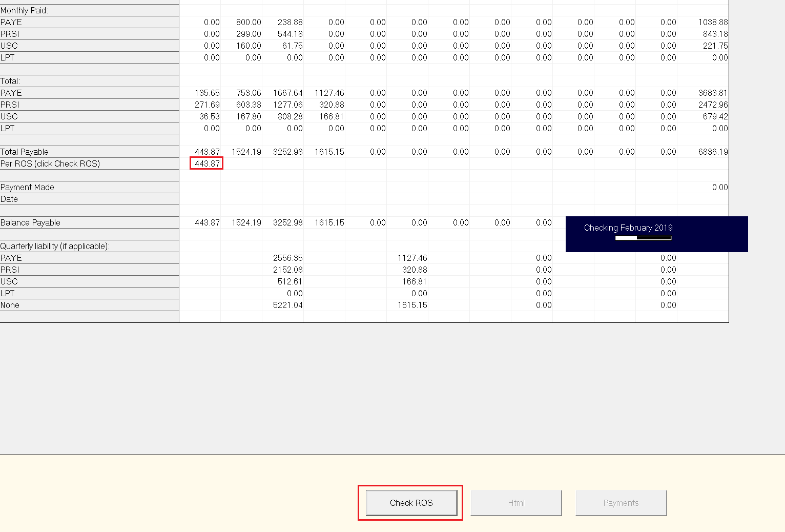Select the USC row total 221.75
Screen dimensions: 785x532
coord(715,46)
